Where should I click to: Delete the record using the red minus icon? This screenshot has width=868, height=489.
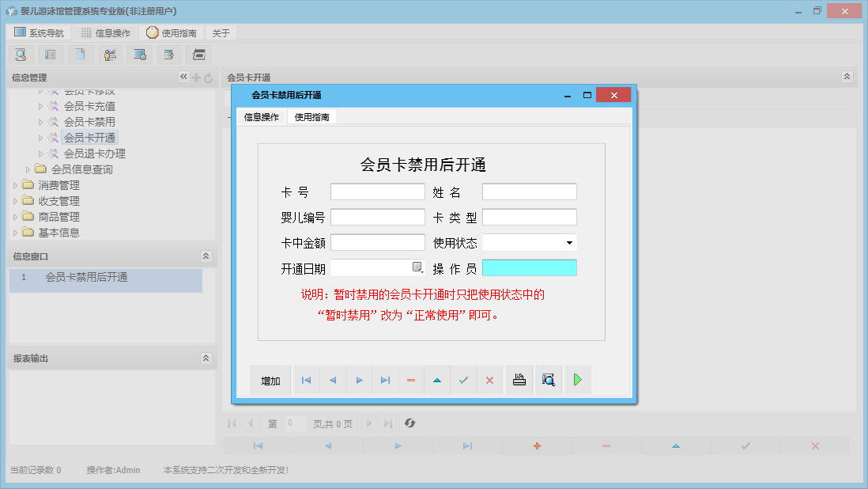[410, 380]
